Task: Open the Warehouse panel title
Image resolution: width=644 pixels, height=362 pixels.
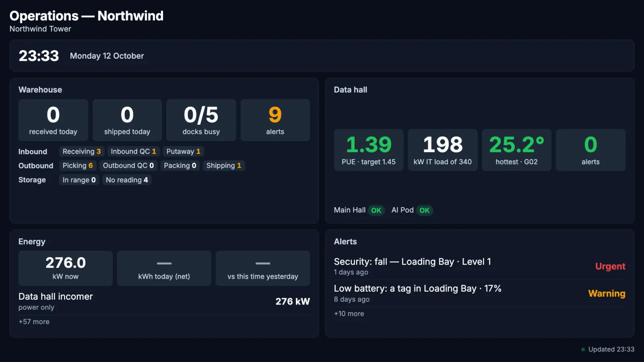Action: tap(40, 90)
